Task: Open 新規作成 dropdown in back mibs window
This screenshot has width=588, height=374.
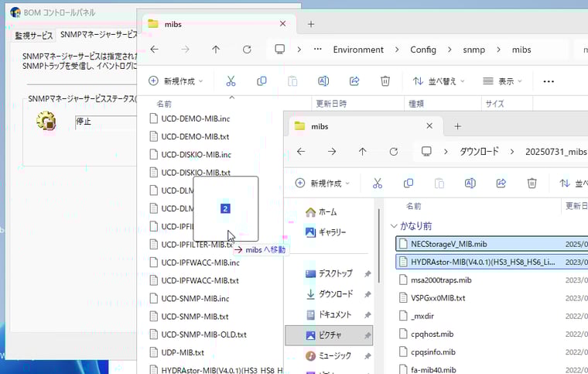Action: click(x=176, y=81)
